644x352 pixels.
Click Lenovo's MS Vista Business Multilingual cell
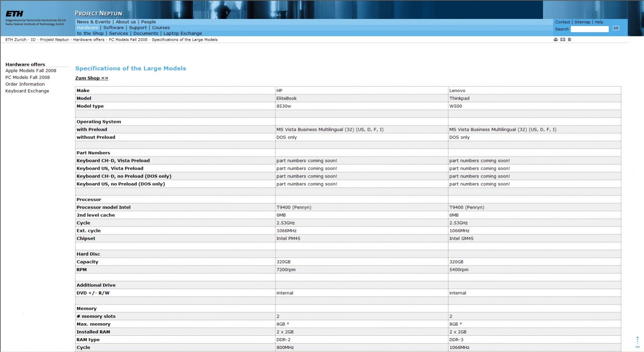534,129
